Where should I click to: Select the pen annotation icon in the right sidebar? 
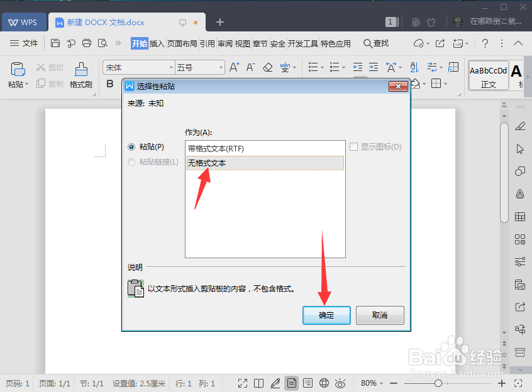point(521,126)
